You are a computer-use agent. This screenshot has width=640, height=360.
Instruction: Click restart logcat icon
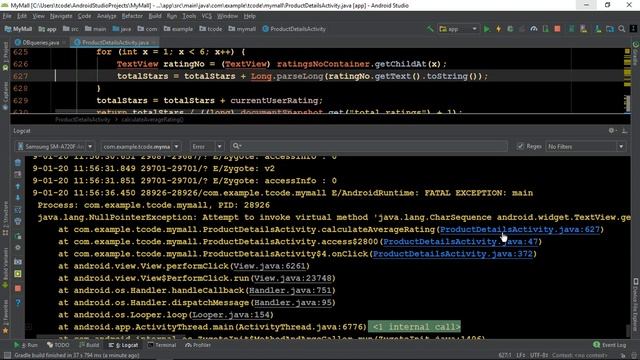[18, 236]
